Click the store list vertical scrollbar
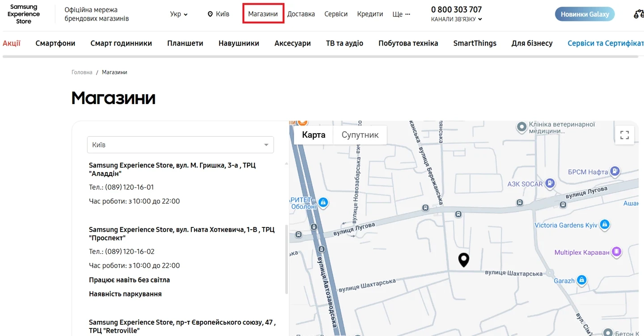 point(286,259)
